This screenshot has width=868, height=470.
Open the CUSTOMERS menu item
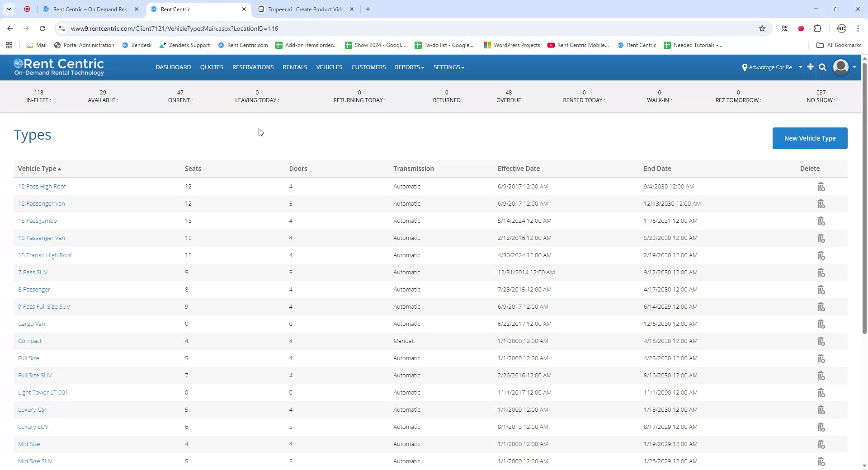click(368, 67)
